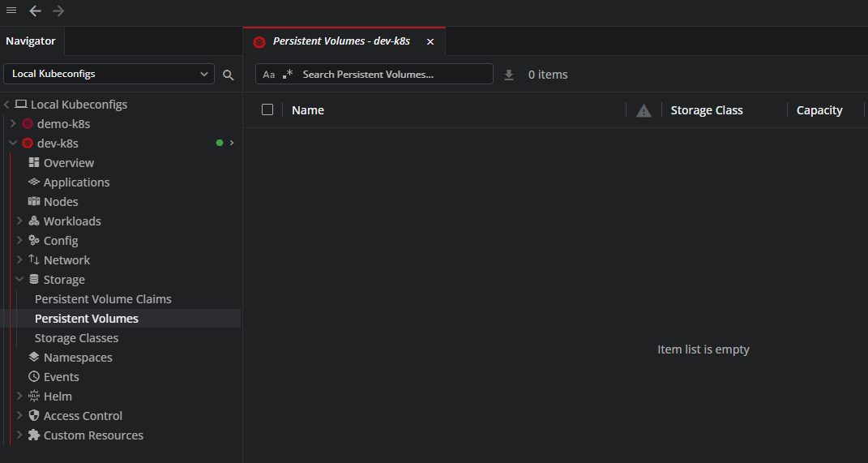
Task: Open Persistent Volume Claims
Action: (x=103, y=299)
